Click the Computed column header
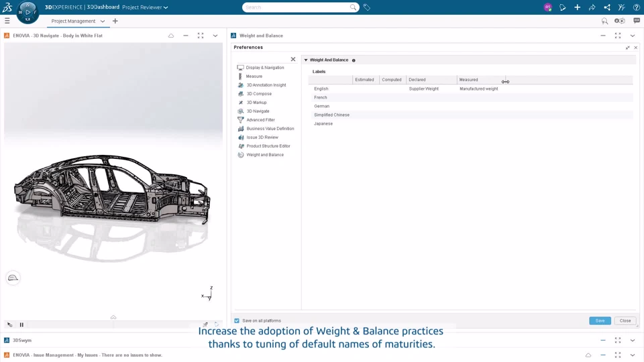Viewport: 644px width, 362px height. click(x=391, y=80)
